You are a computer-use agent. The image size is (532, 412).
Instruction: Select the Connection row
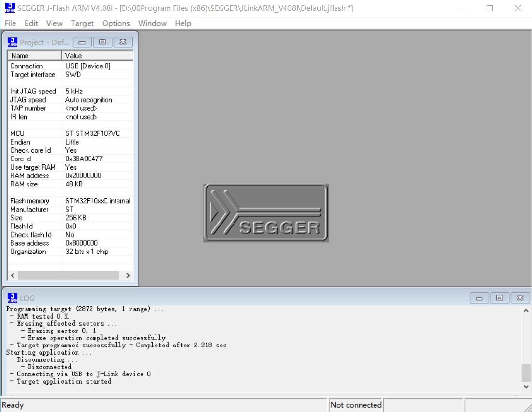(x=70, y=66)
